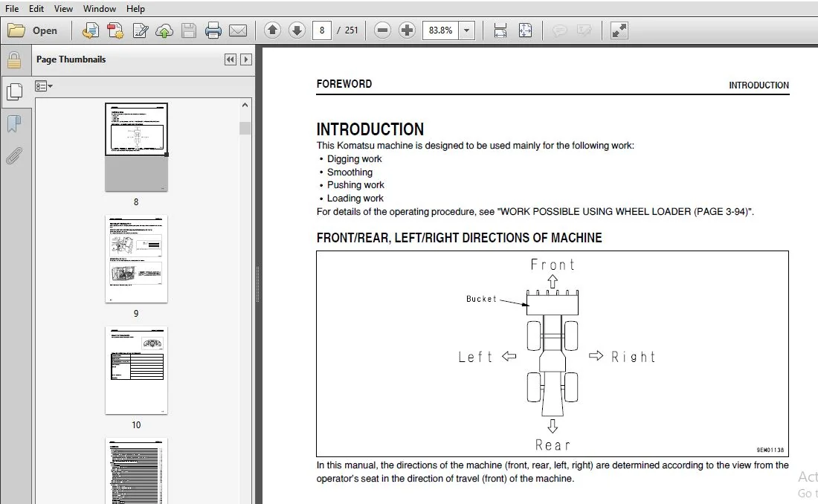Click the 83.8% zoom value field
This screenshot has width=818, height=504.
click(x=441, y=30)
